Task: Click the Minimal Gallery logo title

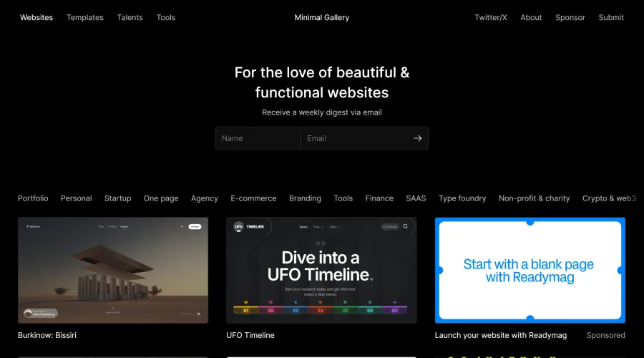Action: click(x=322, y=18)
